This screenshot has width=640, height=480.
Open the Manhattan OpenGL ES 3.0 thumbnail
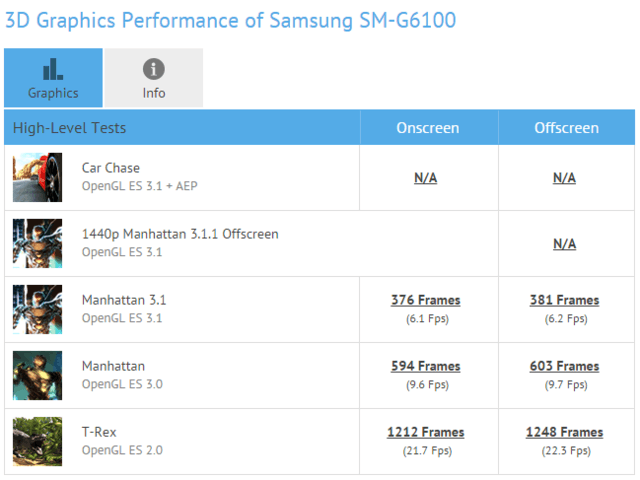click(37, 375)
